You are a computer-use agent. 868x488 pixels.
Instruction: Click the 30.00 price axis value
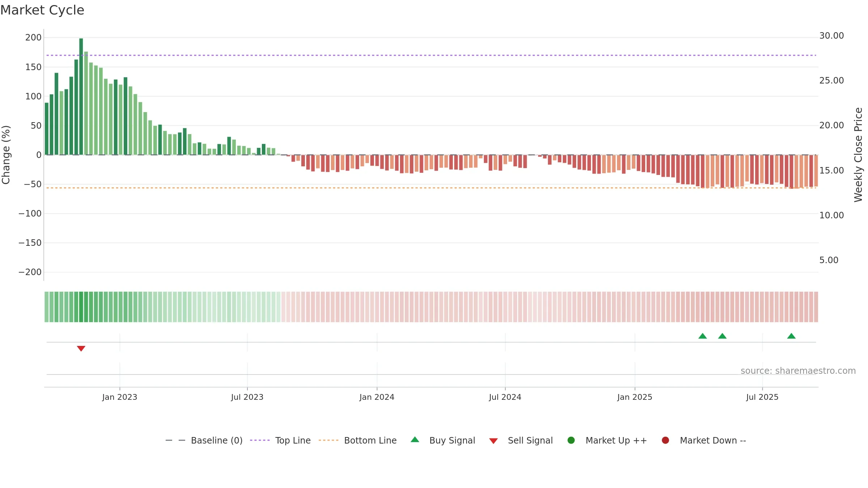point(831,36)
